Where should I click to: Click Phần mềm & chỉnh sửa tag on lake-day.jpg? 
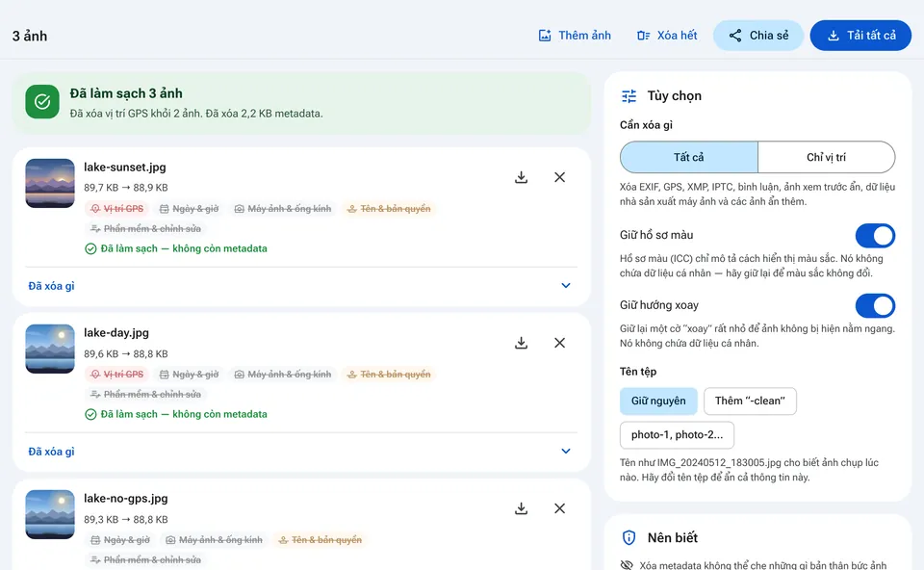point(145,395)
